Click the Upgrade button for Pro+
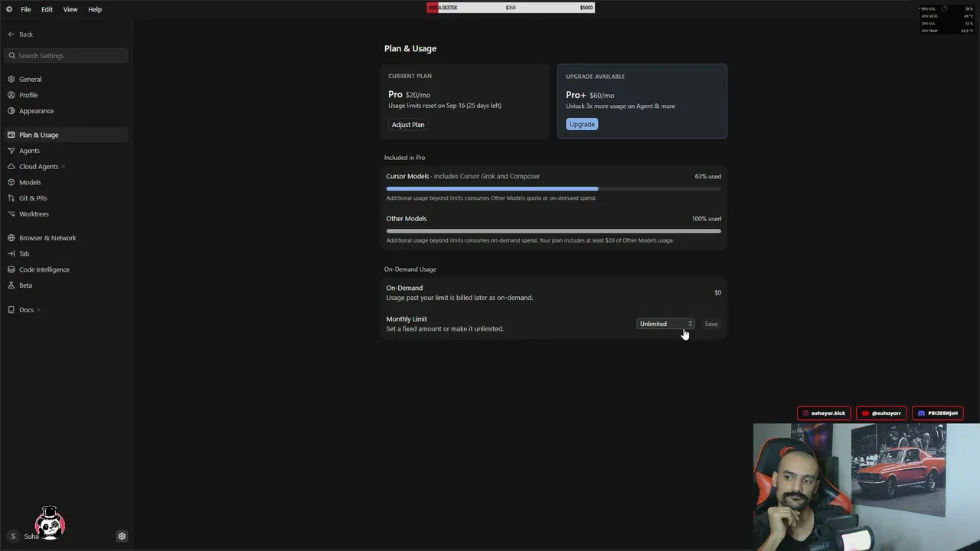 (582, 124)
